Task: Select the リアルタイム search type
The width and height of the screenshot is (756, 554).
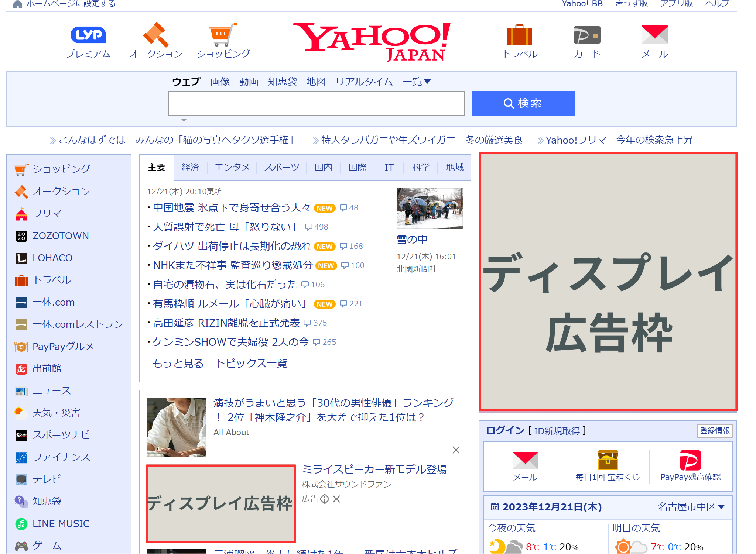Action: point(364,82)
